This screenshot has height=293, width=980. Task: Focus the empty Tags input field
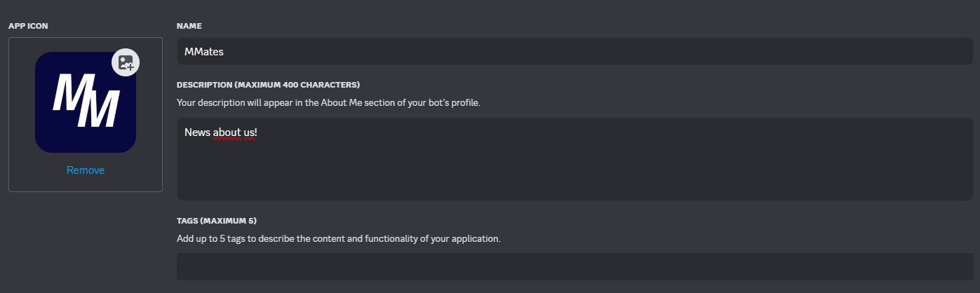(x=575, y=267)
